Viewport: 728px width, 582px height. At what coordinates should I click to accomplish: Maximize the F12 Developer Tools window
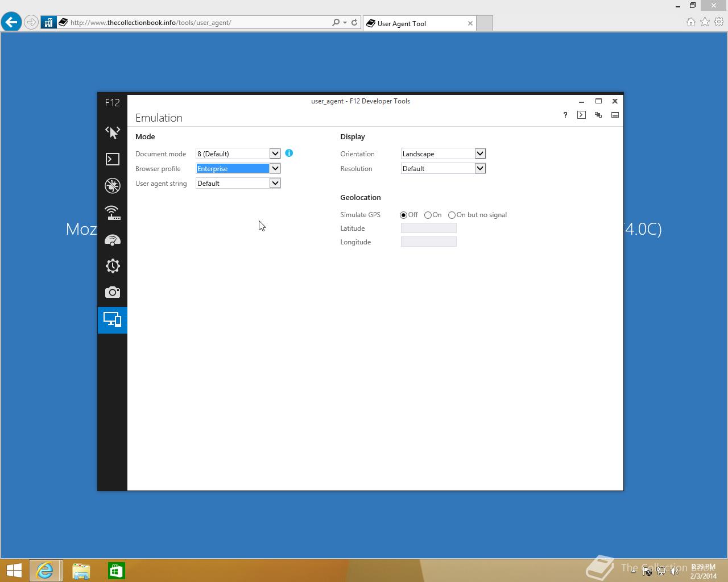coord(598,101)
